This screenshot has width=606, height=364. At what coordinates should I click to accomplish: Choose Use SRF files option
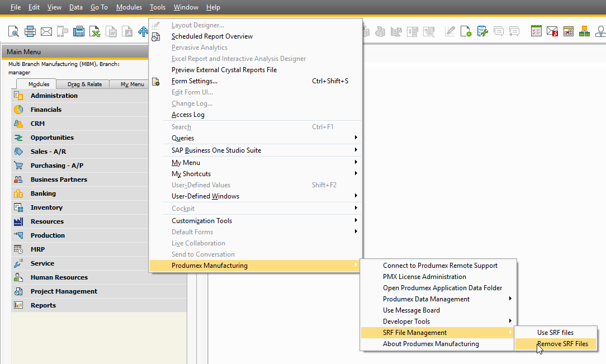pos(555,333)
